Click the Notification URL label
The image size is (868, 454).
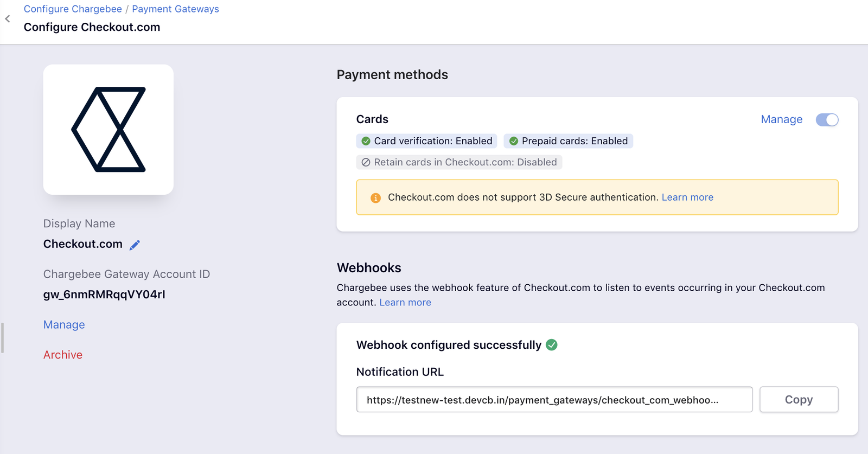coord(400,372)
